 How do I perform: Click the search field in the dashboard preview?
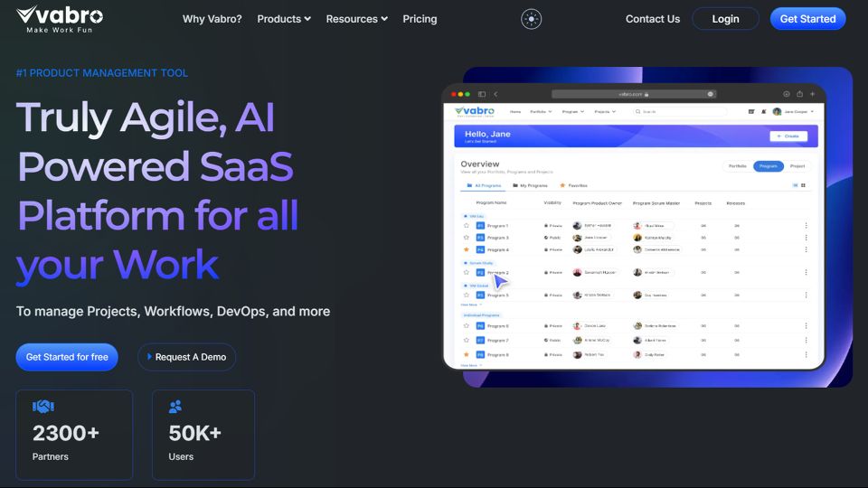click(680, 112)
